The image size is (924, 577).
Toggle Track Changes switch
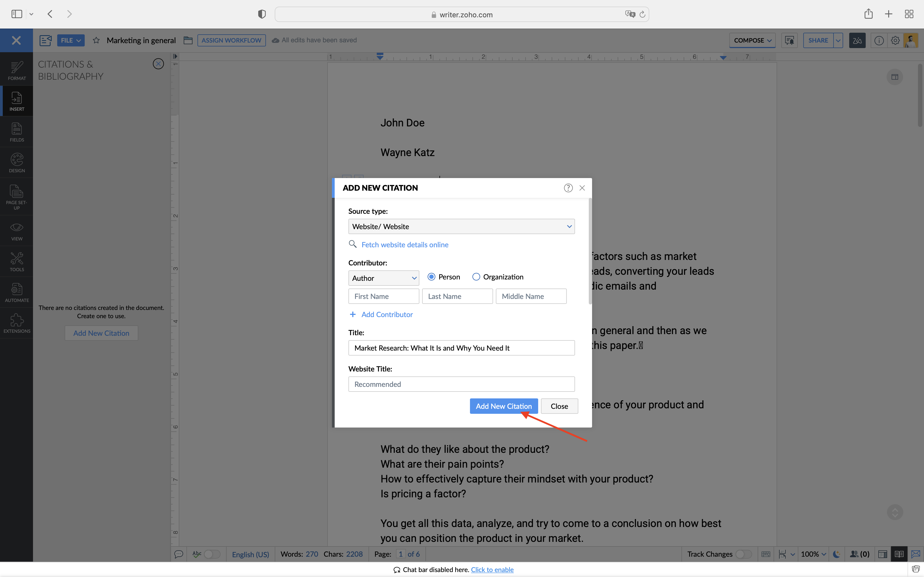point(743,554)
